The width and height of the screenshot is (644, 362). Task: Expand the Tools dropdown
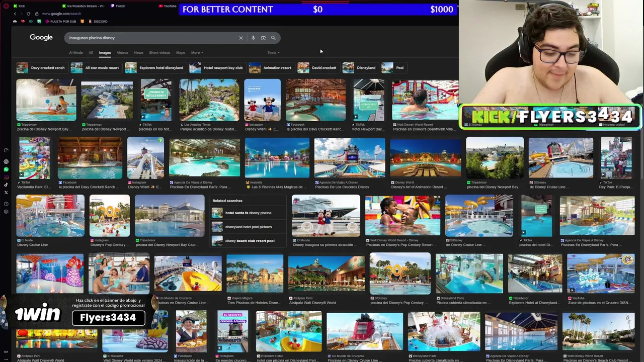(x=273, y=53)
